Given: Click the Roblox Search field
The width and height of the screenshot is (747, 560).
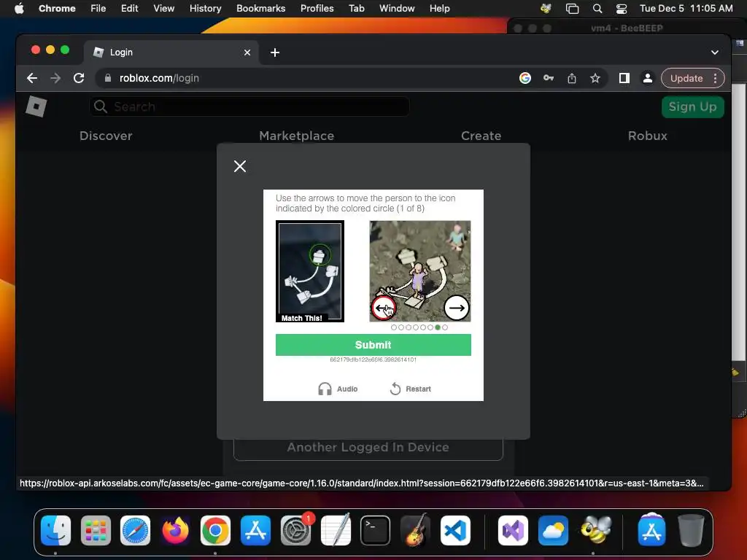Looking at the screenshot, I should [x=249, y=106].
